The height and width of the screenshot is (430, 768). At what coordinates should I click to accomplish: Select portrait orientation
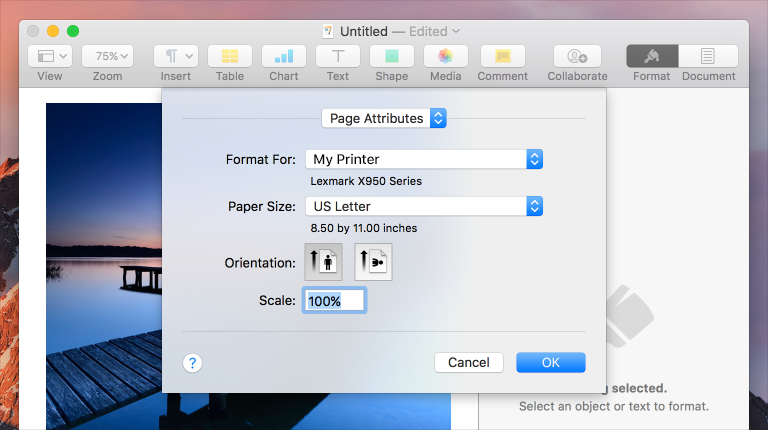pos(323,262)
